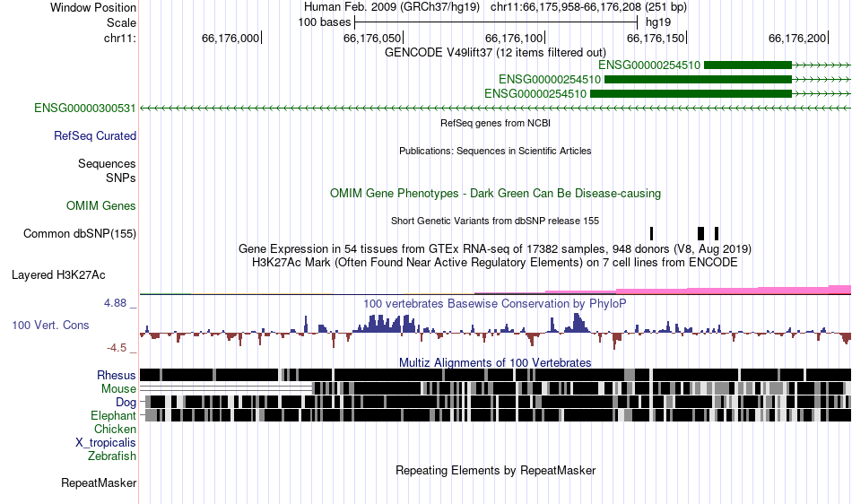Image resolution: width=852 pixels, height=504 pixels.
Task: Click the Dog alignment row bar
Action: pos(498,402)
